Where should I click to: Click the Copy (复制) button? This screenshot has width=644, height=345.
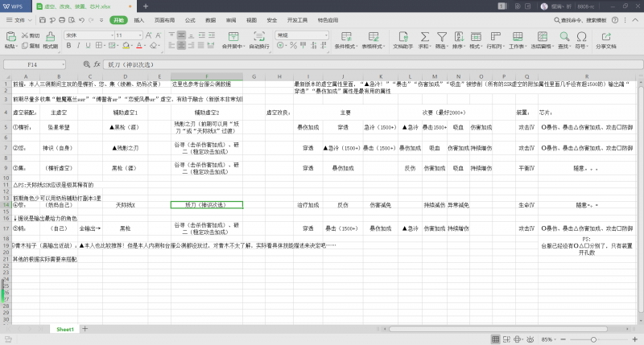point(31,47)
